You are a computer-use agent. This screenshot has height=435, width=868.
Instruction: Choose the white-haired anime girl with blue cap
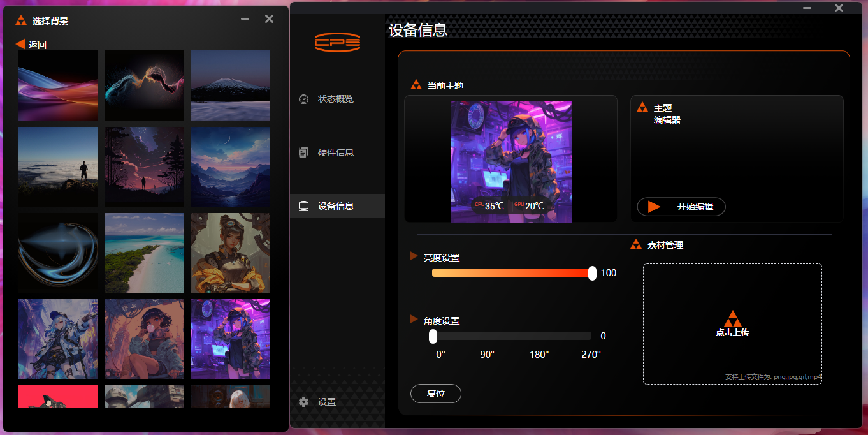click(58, 339)
